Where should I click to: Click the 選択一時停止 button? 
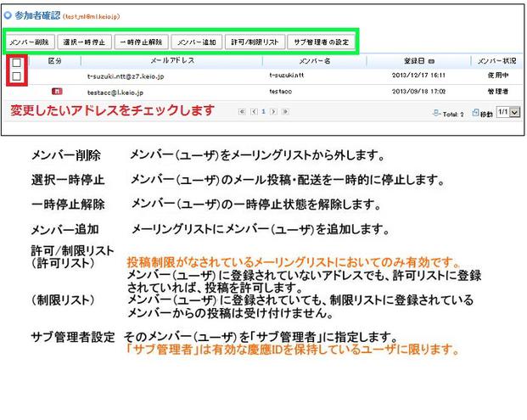tap(85, 42)
